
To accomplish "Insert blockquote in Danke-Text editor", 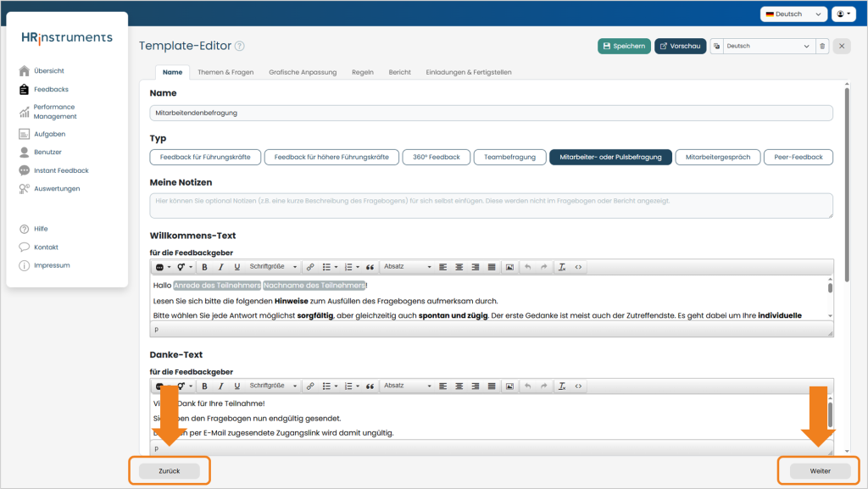I will [x=370, y=386].
